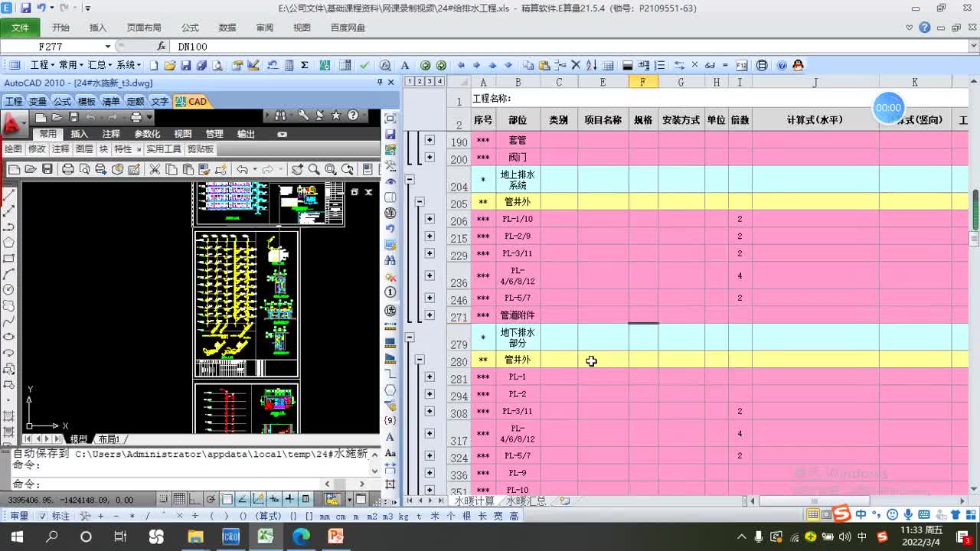The height and width of the screenshot is (551, 980).
Task: Select outline level 4 button
Action: [x=439, y=82]
